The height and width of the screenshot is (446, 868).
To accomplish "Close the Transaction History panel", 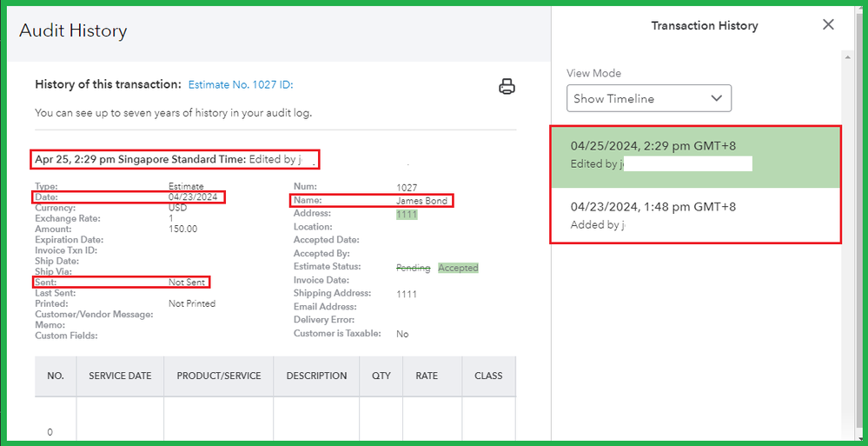I will click(828, 24).
